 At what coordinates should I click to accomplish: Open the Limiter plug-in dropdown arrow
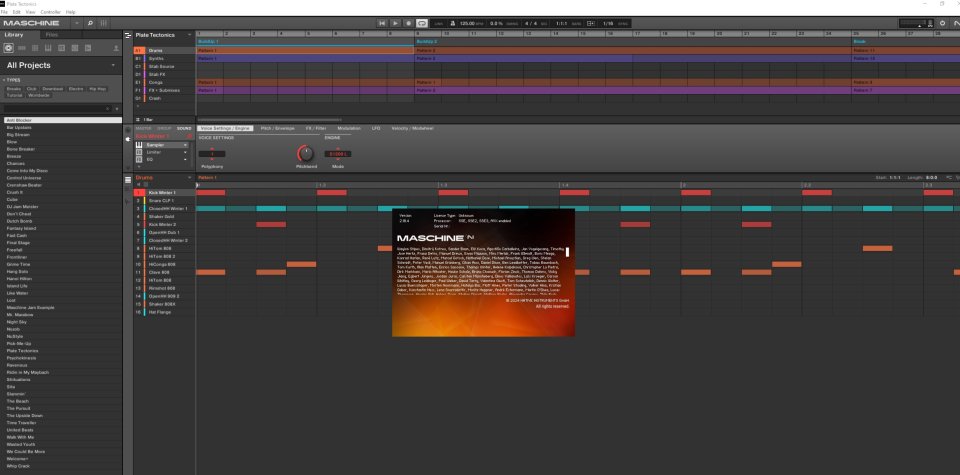pos(186,152)
